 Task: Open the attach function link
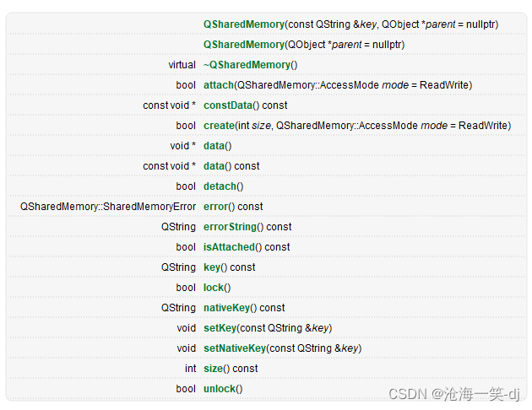click(219, 85)
